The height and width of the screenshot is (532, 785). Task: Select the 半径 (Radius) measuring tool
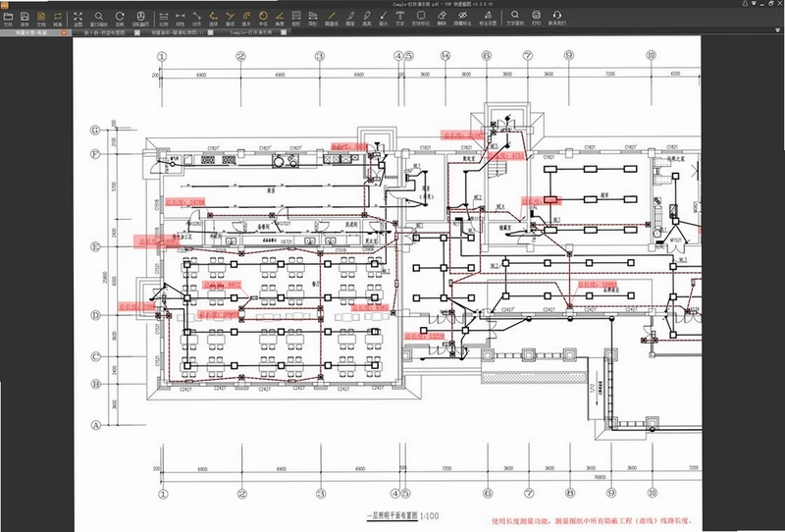[263, 19]
